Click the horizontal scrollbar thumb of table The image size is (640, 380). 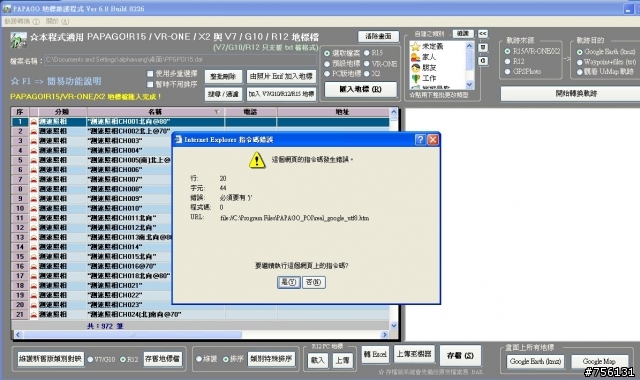[133, 335]
